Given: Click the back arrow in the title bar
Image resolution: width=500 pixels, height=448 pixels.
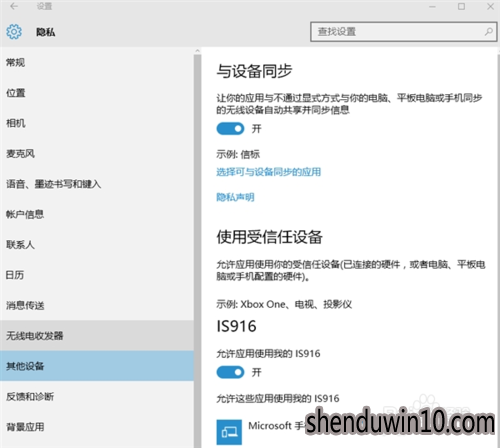Looking at the screenshot, I should [14, 6].
